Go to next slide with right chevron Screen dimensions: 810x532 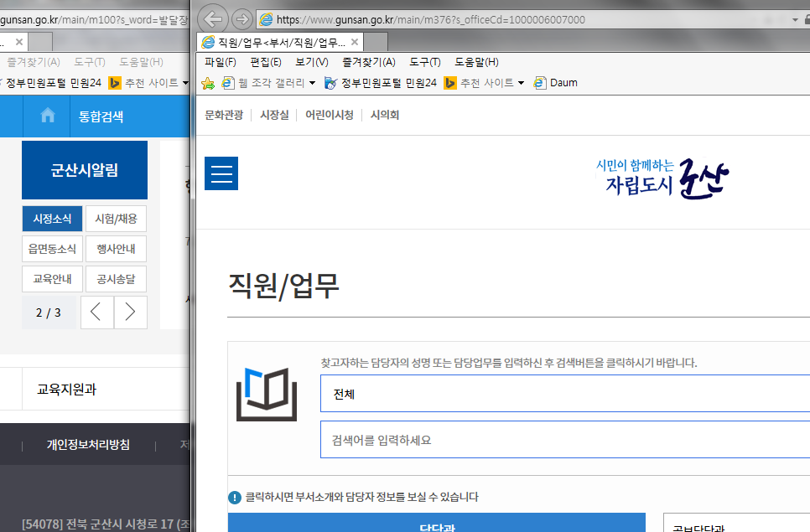[130, 312]
